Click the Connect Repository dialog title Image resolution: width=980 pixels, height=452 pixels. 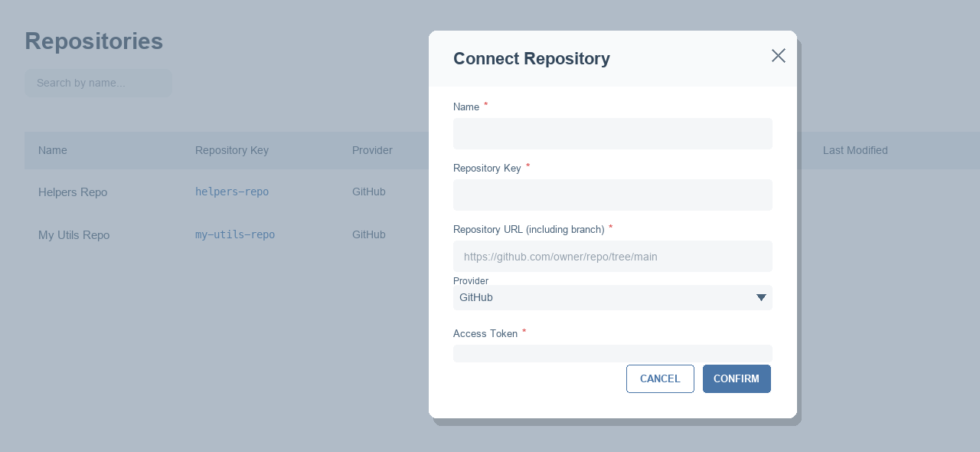click(531, 58)
